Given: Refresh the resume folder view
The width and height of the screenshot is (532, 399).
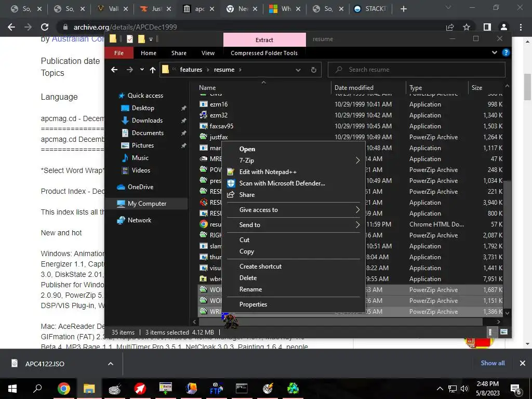Looking at the screenshot, I should 313,70.
